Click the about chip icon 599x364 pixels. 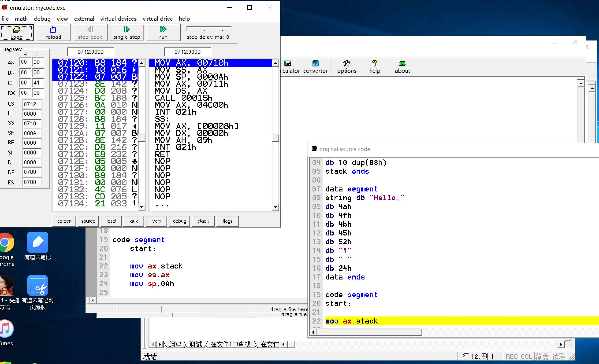pos(402,64)
